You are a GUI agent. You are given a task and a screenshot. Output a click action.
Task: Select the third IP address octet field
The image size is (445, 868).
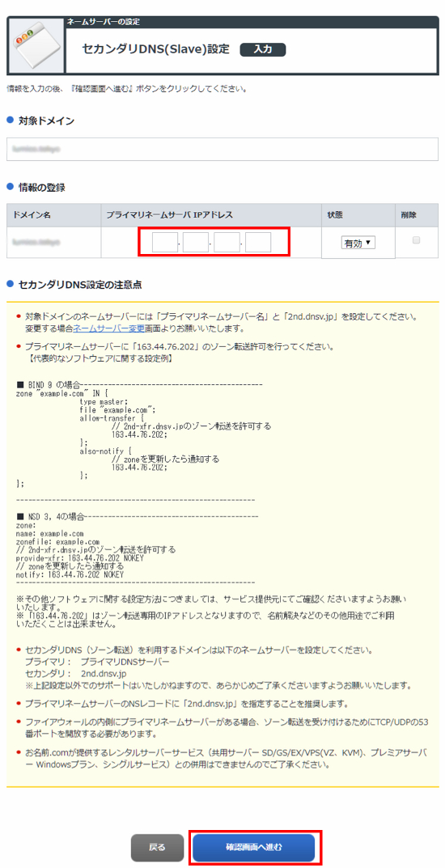pos(227,243)
